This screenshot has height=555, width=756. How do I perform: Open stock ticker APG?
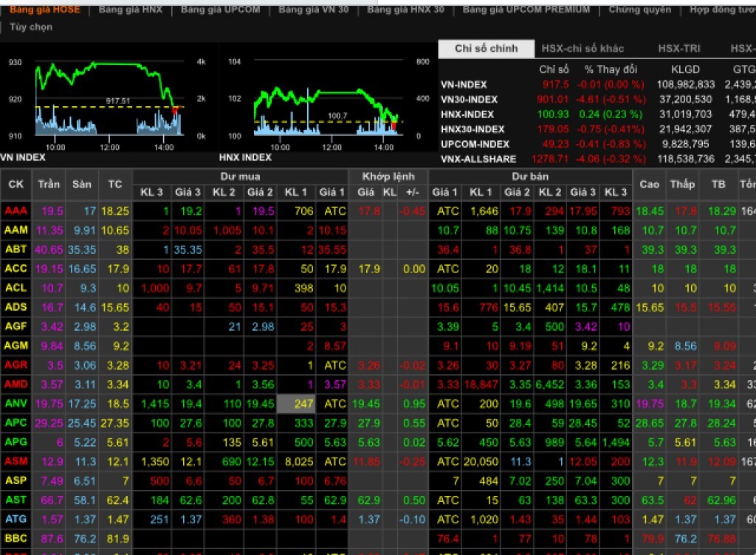(x=16, y=442)
